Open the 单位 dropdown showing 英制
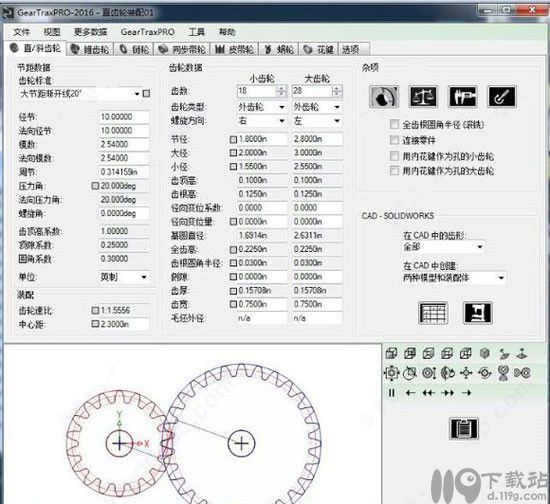The width and height of the screenshot is (550, 504). click(x=124, y=277)
